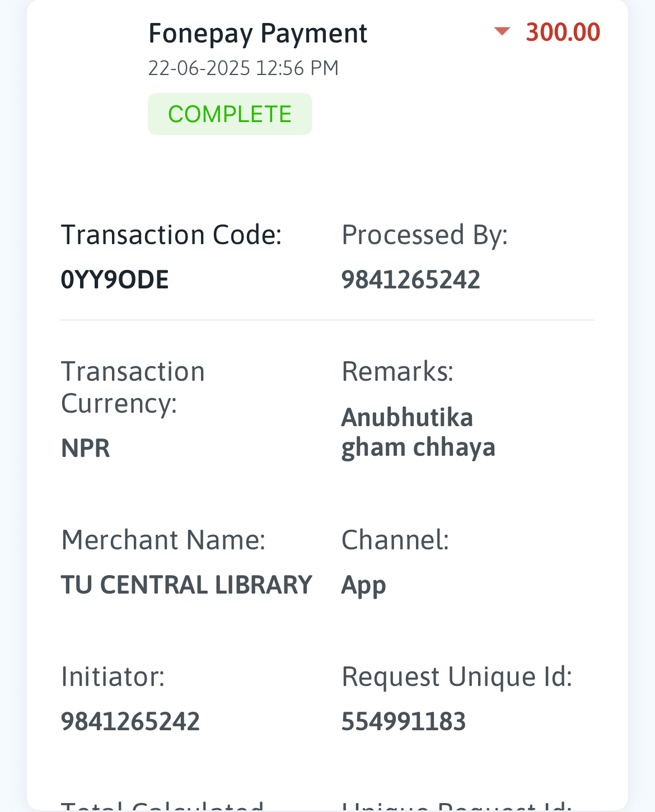Select Request Unique Id 554991183
The height and width of the screenshot is (812, 655).
point(404,722)
